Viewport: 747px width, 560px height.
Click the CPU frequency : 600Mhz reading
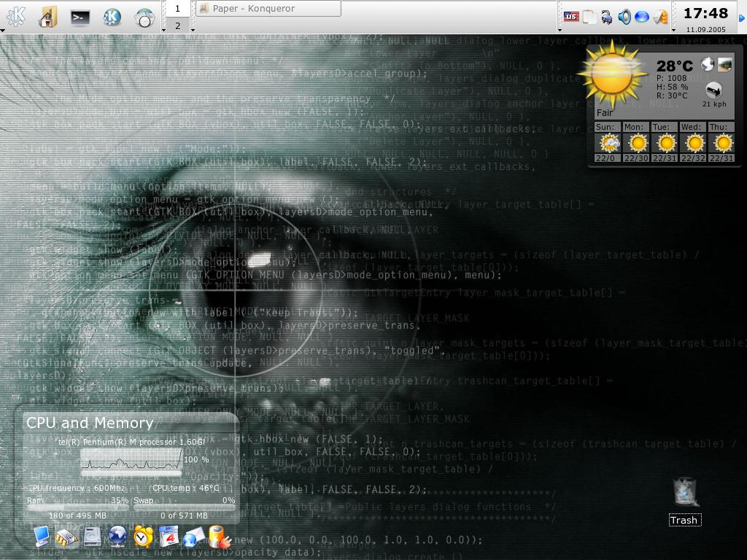click(x=77, y=488)
